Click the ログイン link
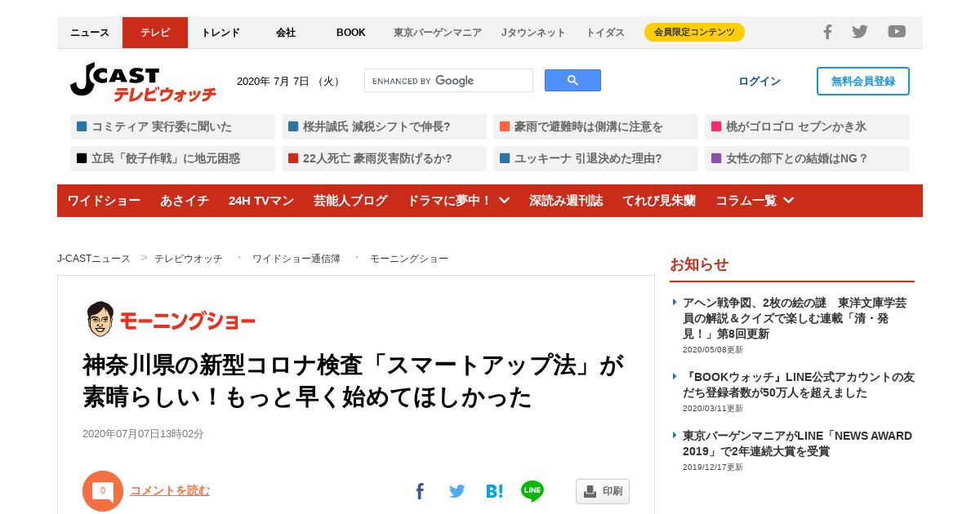This screenshot has width=980, height=514. [759, 81]
